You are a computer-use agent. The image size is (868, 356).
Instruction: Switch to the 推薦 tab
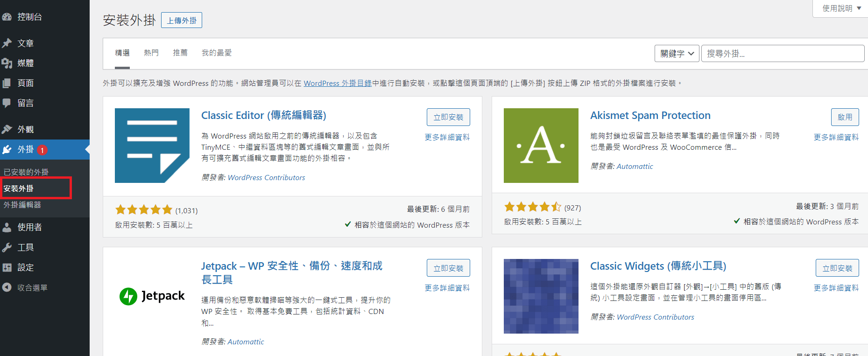tap(180, 53)
